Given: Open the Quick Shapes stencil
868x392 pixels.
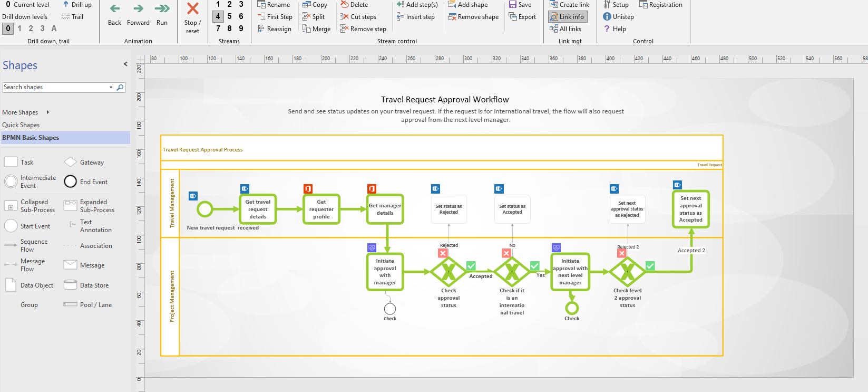Looking at the screenshot, I should tap(21, 125).
